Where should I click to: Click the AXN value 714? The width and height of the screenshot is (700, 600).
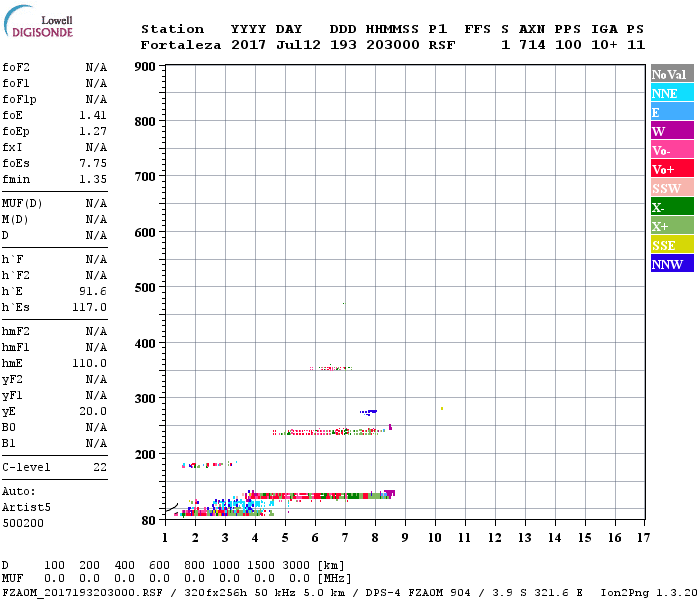(x=532, y=45)
